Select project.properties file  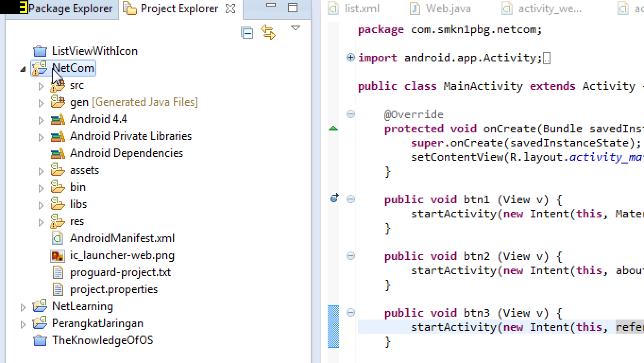pyautogui.click(x=114, y=289)
